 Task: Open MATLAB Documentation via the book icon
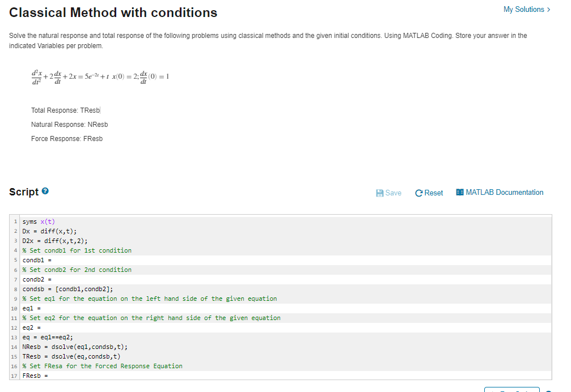click(x=459, y=192)
